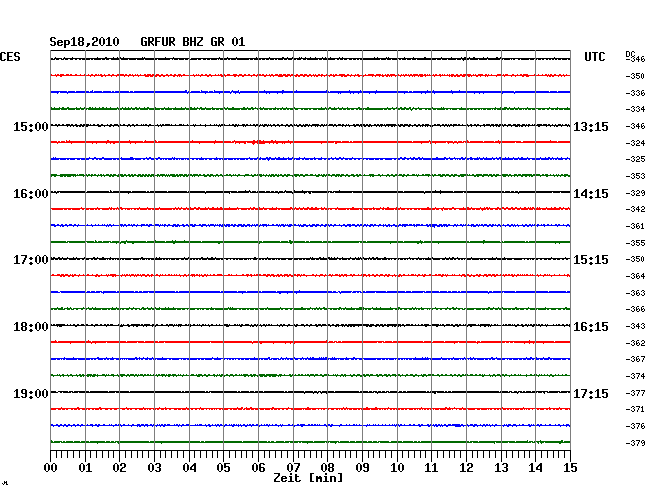The height and width of the screenshot is (494, 650).
Task: Click the DC value -325
Action: click(x=635, y=159)
